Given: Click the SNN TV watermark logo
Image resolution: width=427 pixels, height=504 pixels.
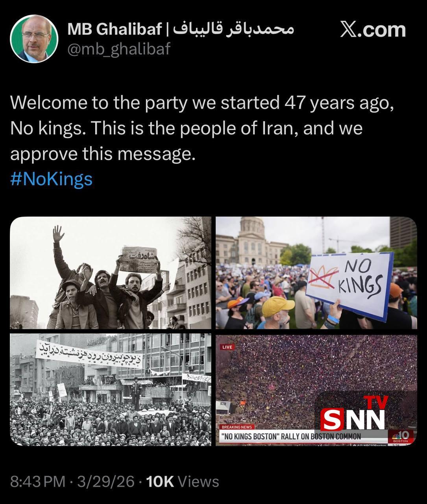Looking at the screenshot, I should (x=353, y=416).
